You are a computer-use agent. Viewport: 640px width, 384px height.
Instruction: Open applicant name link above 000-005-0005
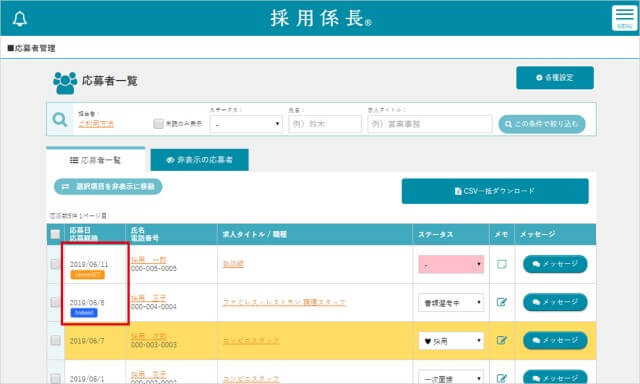(x=149, y=260)
